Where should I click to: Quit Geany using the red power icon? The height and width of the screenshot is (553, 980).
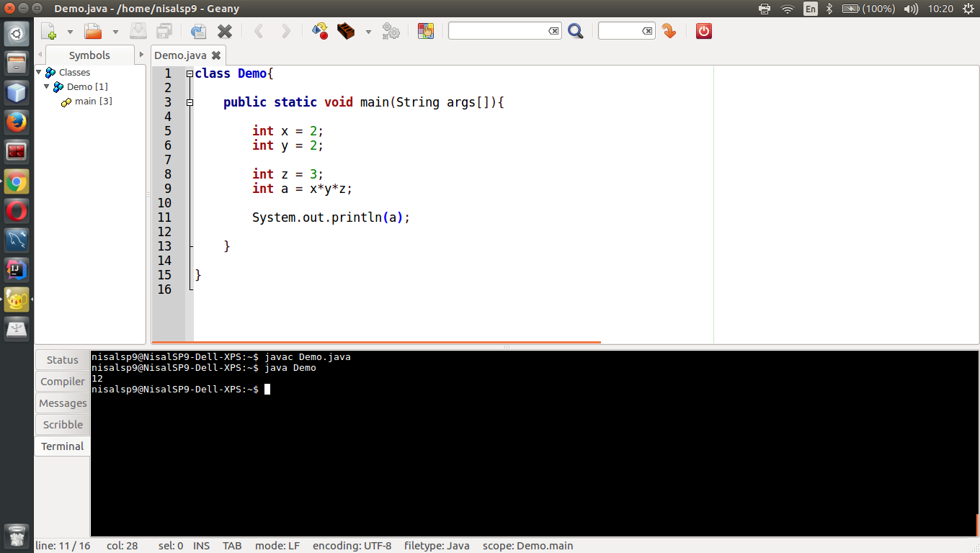[x=704, y=31]
